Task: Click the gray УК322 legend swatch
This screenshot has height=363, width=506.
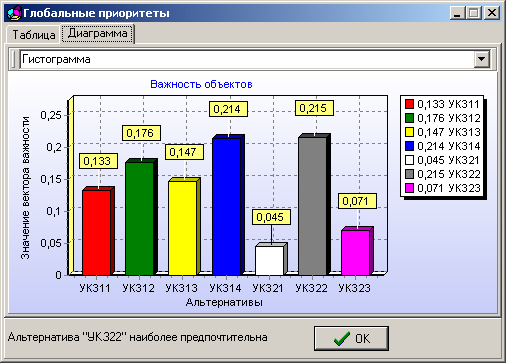Action: pyautogui.click(x=409, y=174)
